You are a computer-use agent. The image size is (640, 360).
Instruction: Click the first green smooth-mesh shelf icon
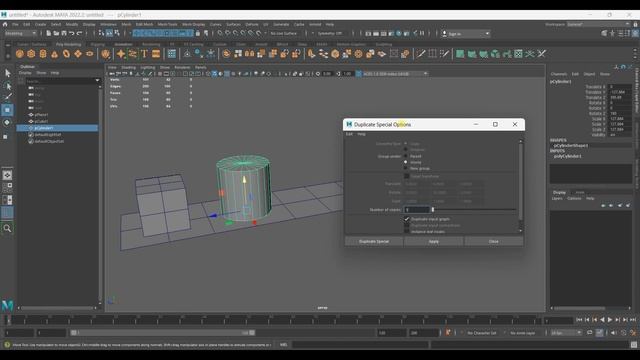tap(460, 54)
